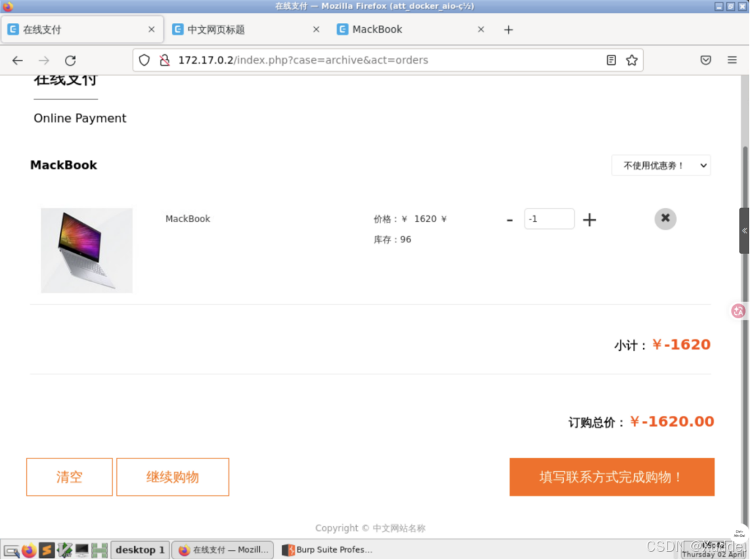Click the forward navigation arrow
The width and height of the screenshot is (750, 560).
pos(44,60)
